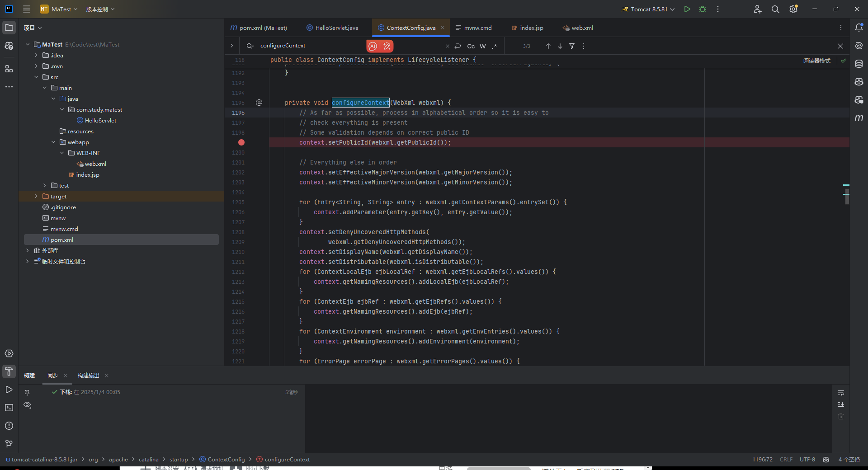Screen dimensions: 868x470
Task: Click configureContext breadcrumb
Action: pos(283,459)
